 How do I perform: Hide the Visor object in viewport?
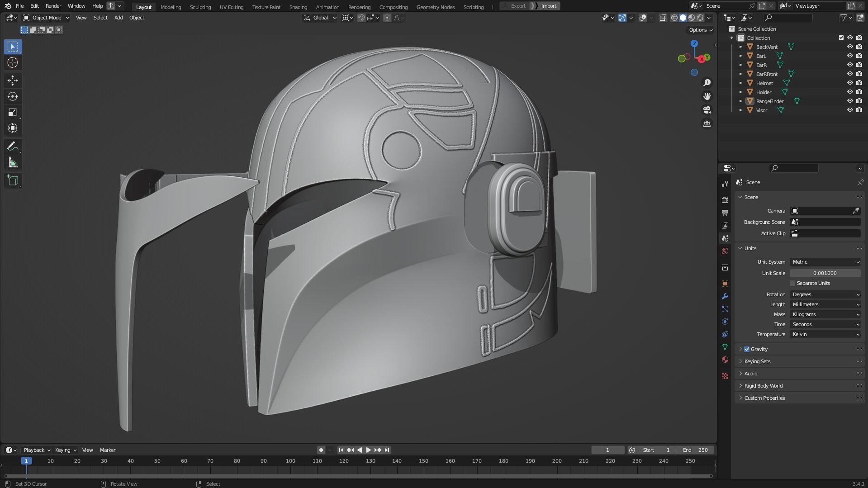point(850,110)
